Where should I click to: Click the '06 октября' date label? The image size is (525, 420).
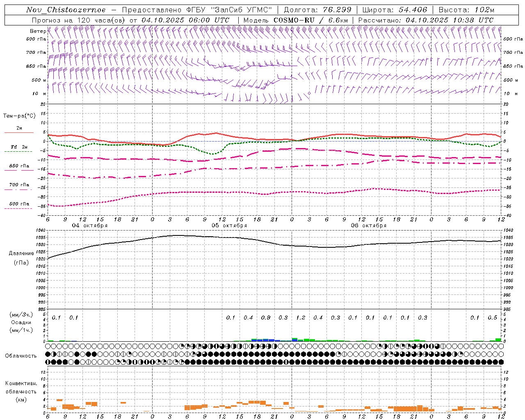coord(369,226)
